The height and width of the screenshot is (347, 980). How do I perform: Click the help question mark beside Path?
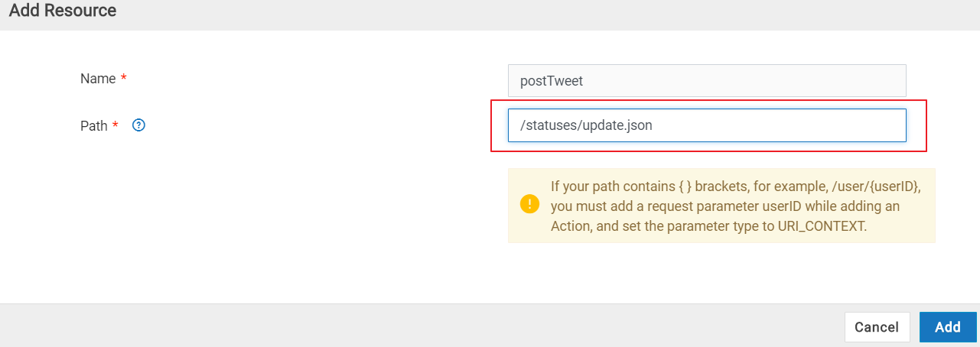click(138, 125)
